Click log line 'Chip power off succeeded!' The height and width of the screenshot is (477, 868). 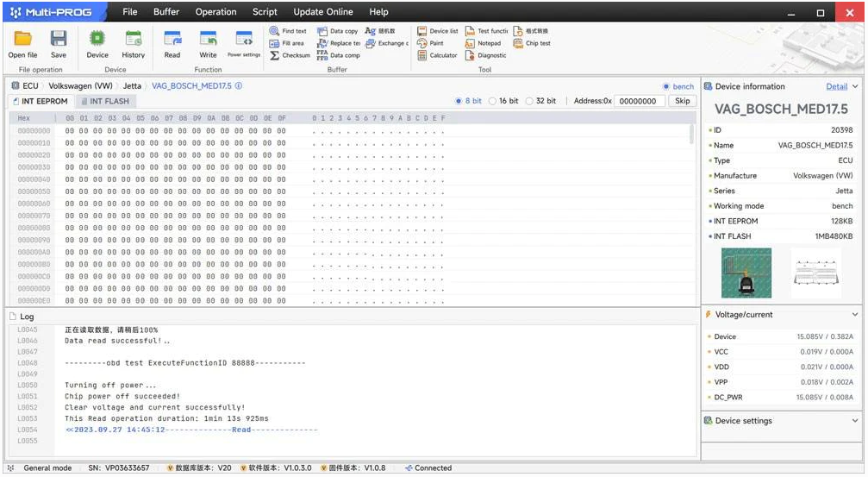click(122, 396)
